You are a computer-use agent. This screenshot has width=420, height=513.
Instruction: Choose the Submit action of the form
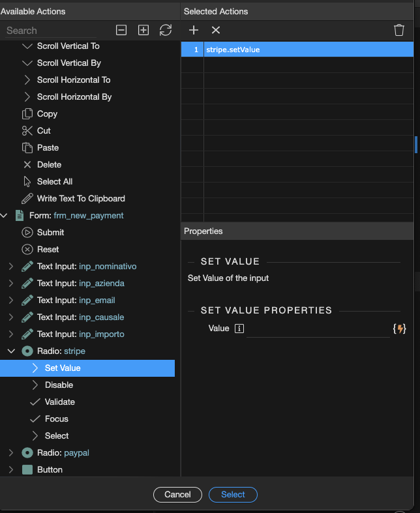[x=50, y=232]
